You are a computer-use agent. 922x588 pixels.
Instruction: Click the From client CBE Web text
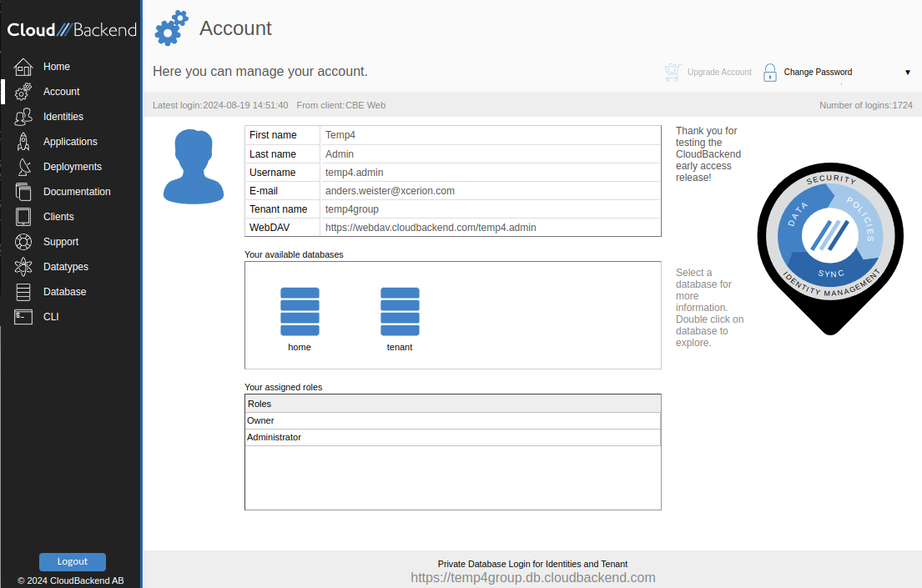[x=341, y=105]
